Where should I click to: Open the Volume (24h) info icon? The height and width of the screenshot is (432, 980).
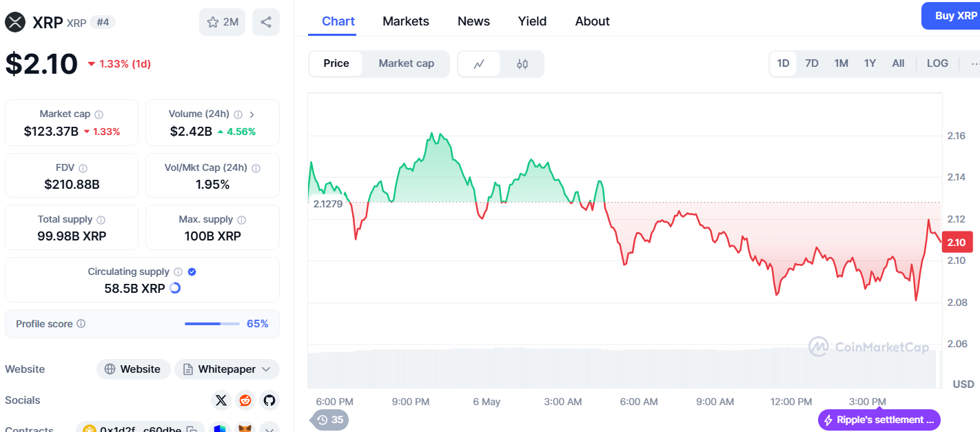click(x=238, y=114)
